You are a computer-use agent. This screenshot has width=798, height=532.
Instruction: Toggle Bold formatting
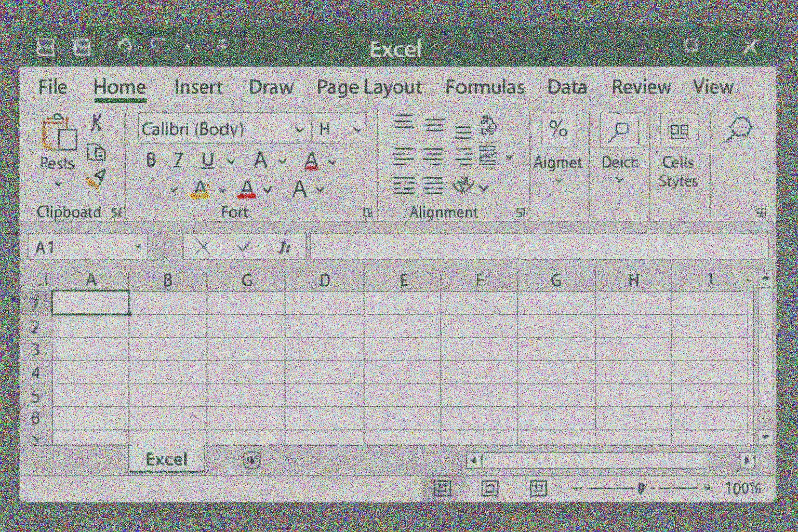(x=151, y=160)
